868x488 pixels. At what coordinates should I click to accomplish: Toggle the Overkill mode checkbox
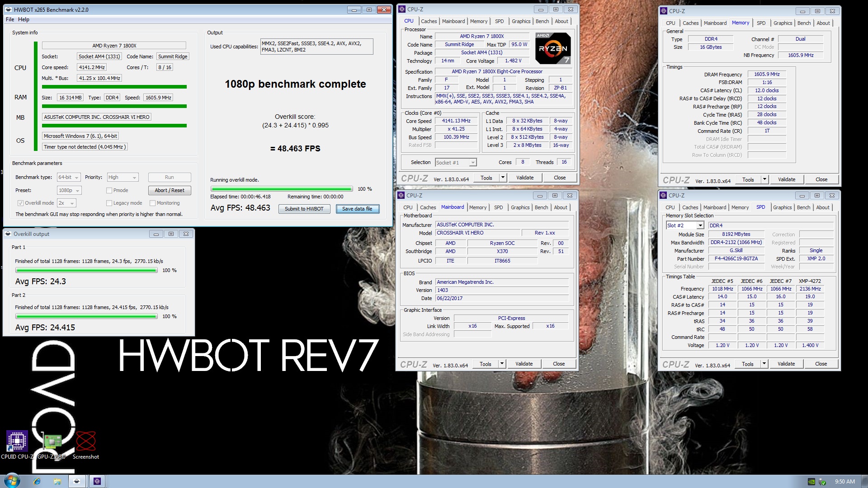coord(20,203)
